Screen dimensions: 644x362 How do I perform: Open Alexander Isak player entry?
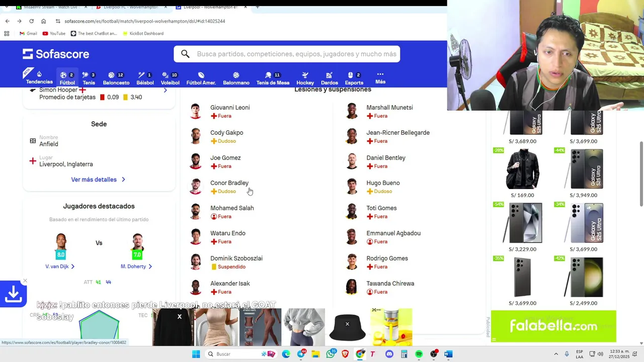pyautogui.click(x=230, y=284)
